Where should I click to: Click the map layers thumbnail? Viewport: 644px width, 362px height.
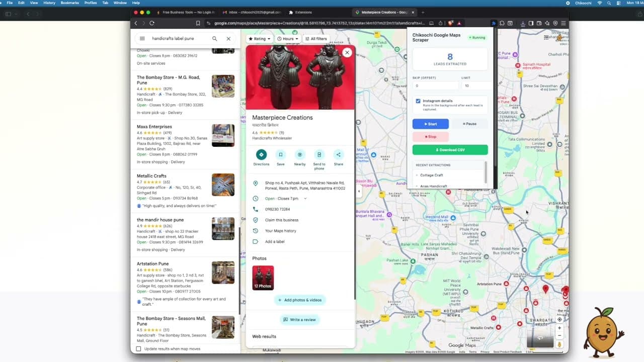(x=540, y=337)
